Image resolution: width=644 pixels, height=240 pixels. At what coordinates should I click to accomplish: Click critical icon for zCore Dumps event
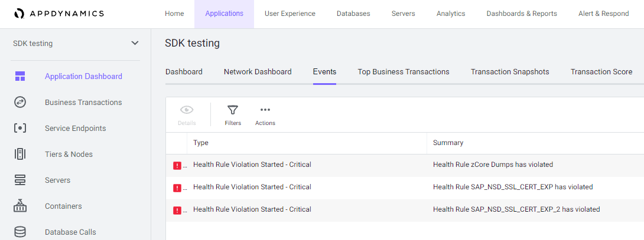177,165
